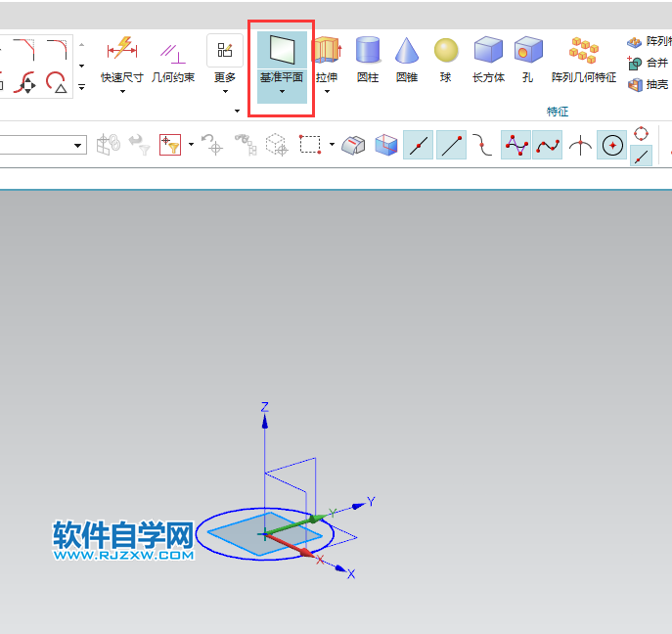The image size is (672, 634).
Task: Open dropdown beside rectangle selection tool
Action: coord(333,145)
